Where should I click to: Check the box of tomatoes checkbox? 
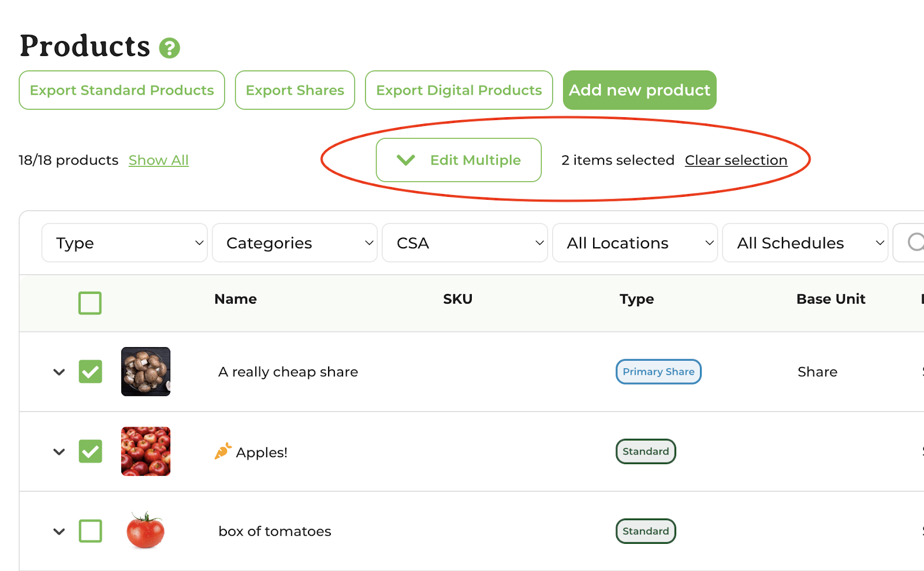click(x=90, y=531)
